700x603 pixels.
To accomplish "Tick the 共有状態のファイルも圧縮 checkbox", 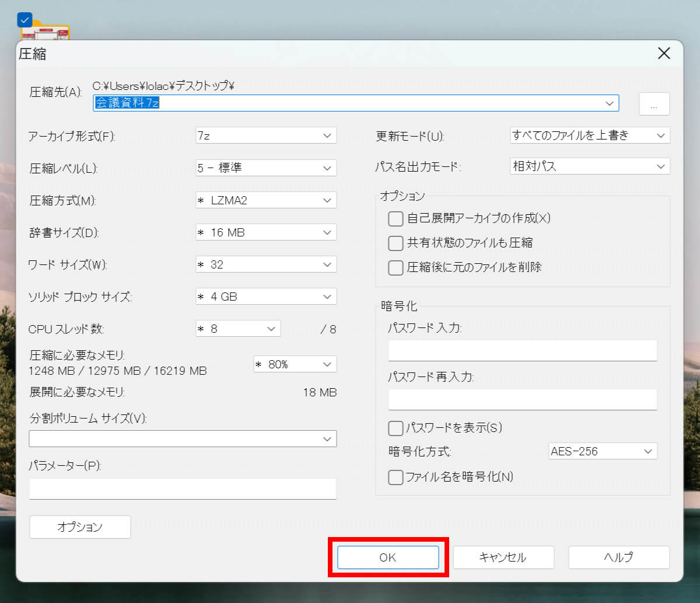I will [395, 243].
